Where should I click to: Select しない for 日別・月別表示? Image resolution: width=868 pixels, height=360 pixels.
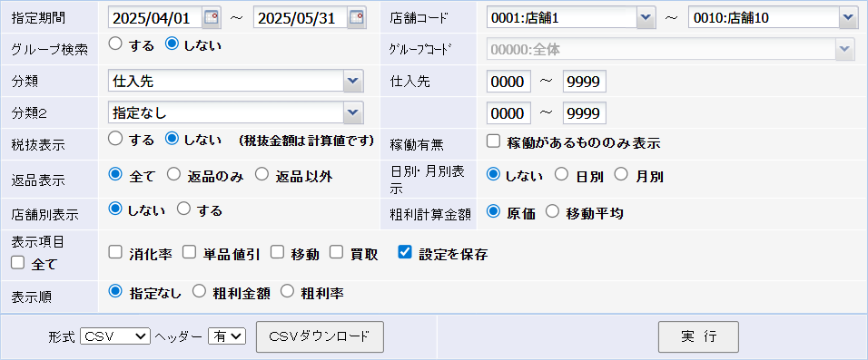[x=493, y=175]
